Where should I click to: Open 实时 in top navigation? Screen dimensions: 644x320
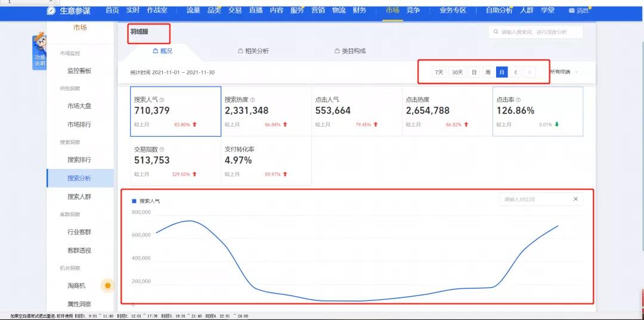(133, 10)
